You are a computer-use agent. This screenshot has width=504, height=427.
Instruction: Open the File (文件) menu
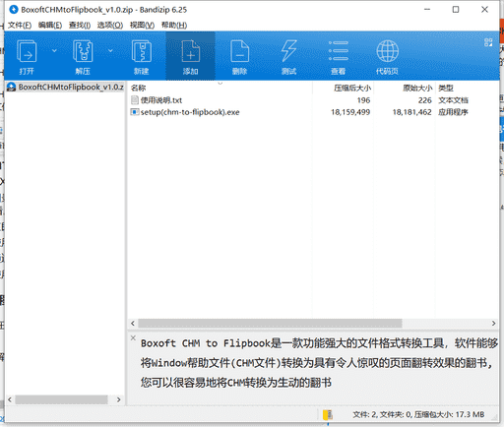(20, 25)
